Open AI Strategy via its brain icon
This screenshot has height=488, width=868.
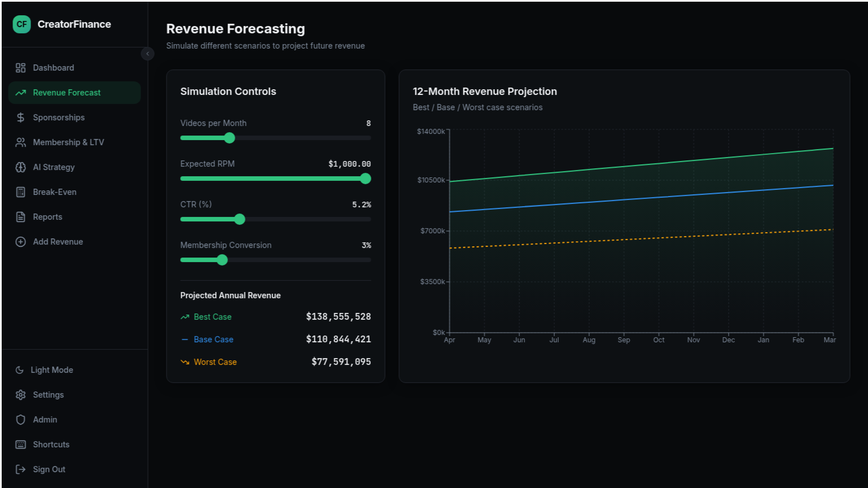[20, 167]
